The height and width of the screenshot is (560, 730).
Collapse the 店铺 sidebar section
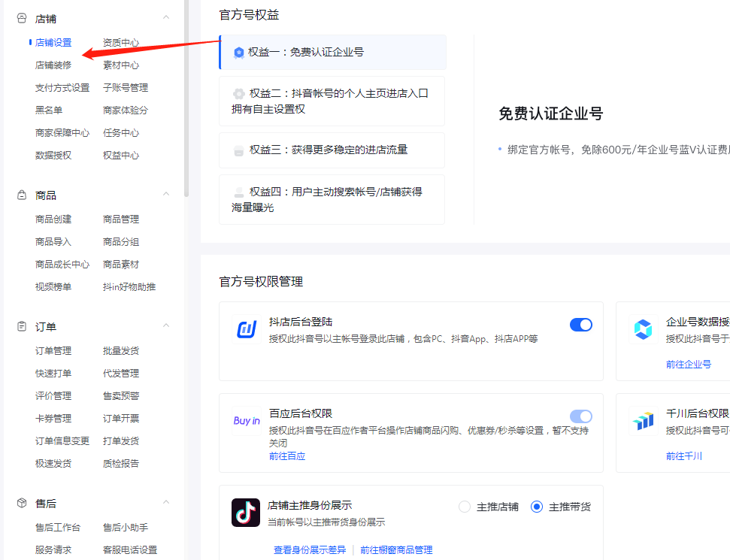pyautogui.click(x=166, y=18)
